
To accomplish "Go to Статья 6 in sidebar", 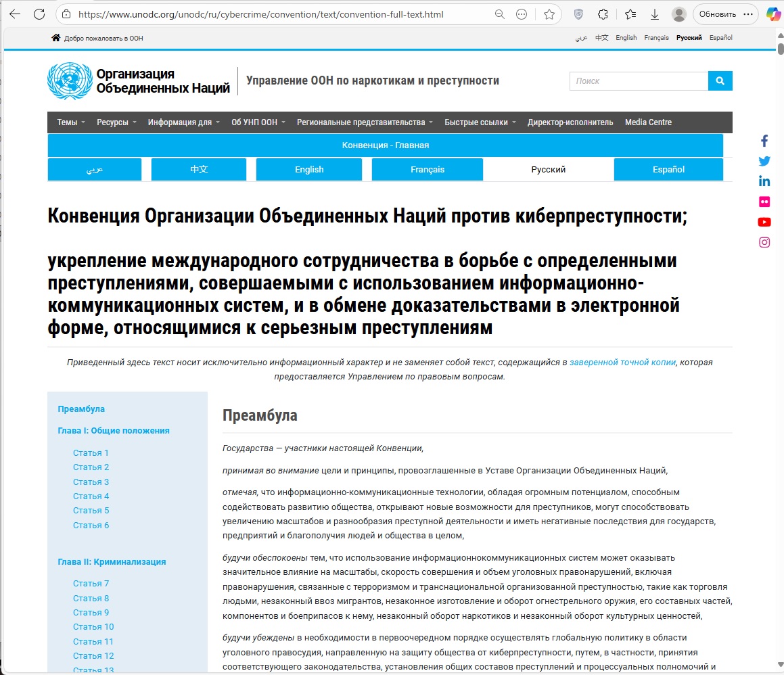I will tap(91, 526).
